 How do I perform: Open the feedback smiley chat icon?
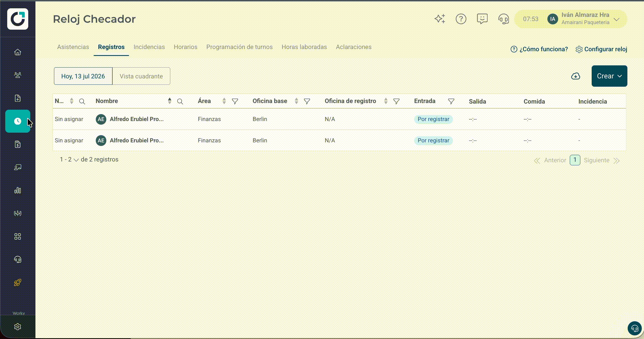click(482, 19)
